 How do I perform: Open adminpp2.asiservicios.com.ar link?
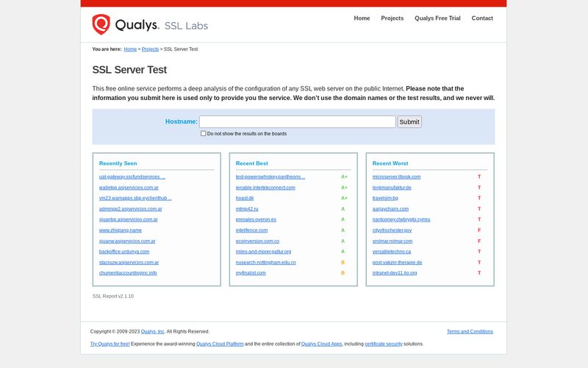pos(131,209)
